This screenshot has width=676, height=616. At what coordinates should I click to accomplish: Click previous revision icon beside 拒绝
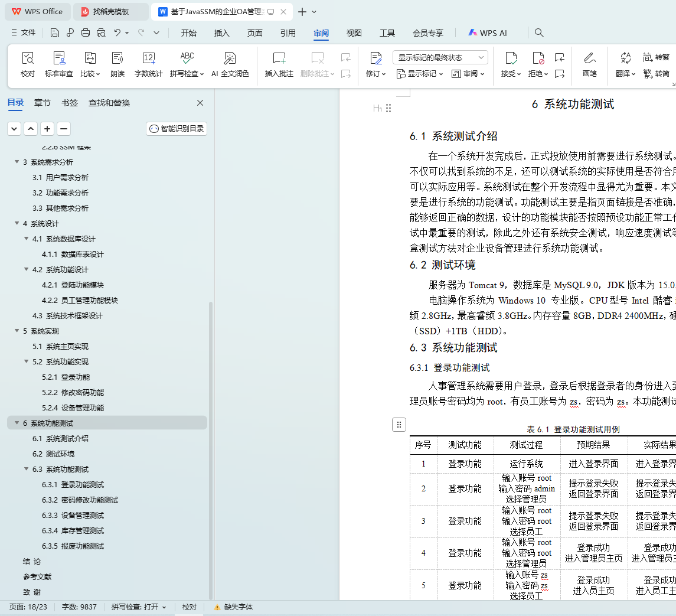[x=560, y=57]
